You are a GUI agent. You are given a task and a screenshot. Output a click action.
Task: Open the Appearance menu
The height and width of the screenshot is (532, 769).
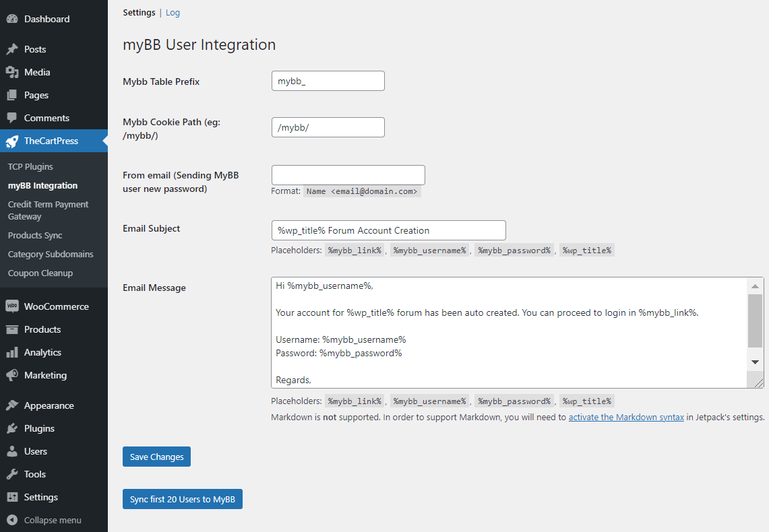click(x=54, y=405)
